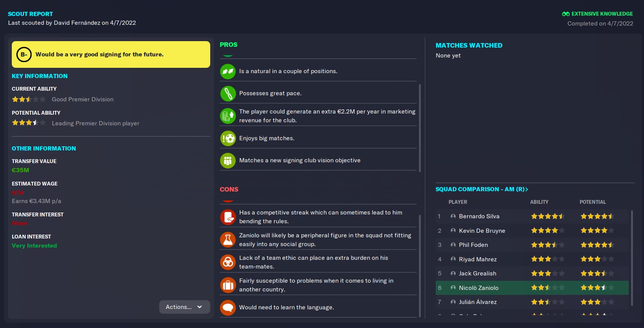The height and width of the screenshot is (328, 644).
Task: Click Julián Álvarez's player profile icon
Action: 453,302
